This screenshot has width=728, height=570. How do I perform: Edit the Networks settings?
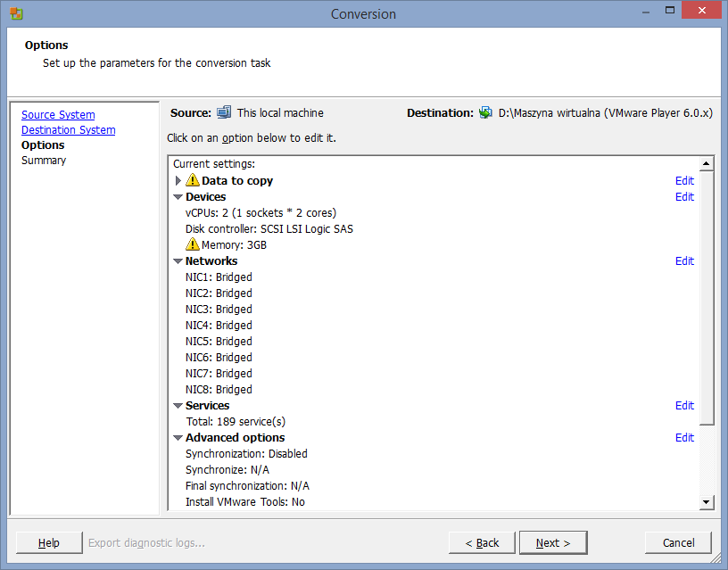point(684,261)
